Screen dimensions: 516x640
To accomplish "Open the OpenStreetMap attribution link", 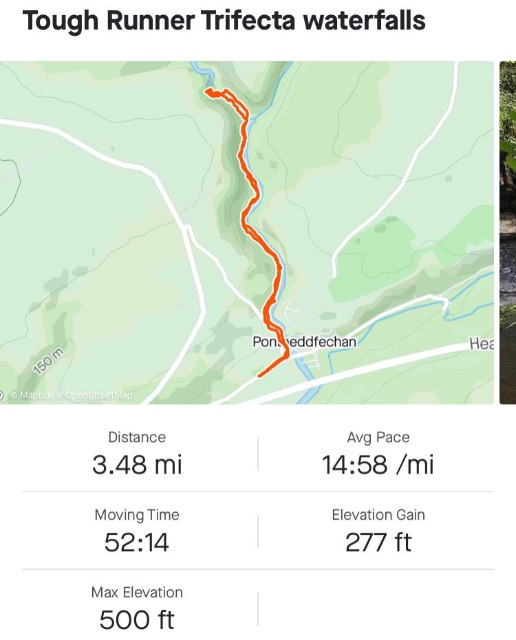I will pos(95,395).
